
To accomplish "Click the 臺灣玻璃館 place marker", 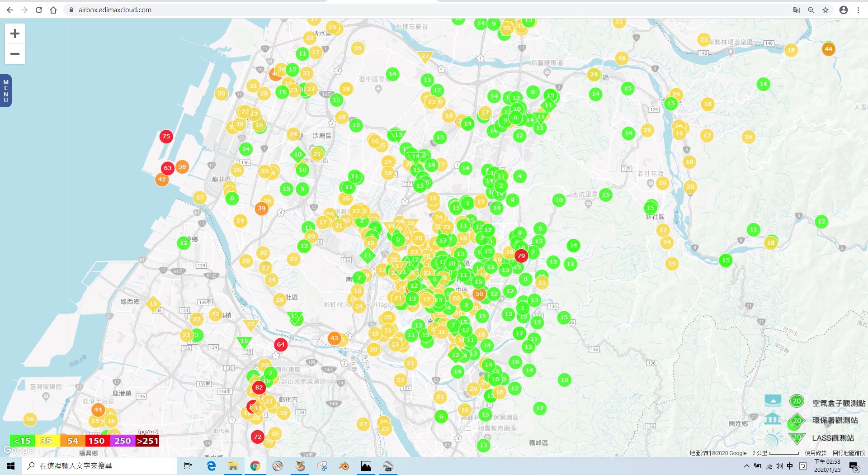I will click(46, 396).
